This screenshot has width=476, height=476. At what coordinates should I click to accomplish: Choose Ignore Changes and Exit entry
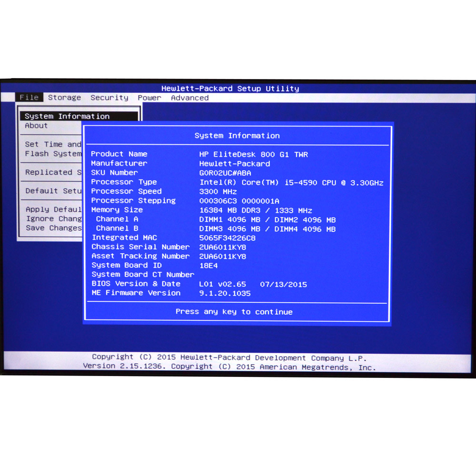53,219
